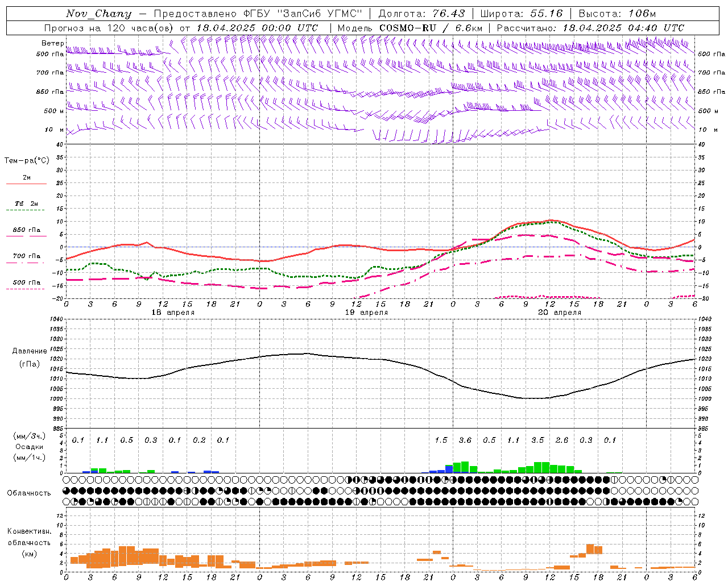Click the '(мм/3ч.)' units label

pyautogui.click(x=29, y=436)
